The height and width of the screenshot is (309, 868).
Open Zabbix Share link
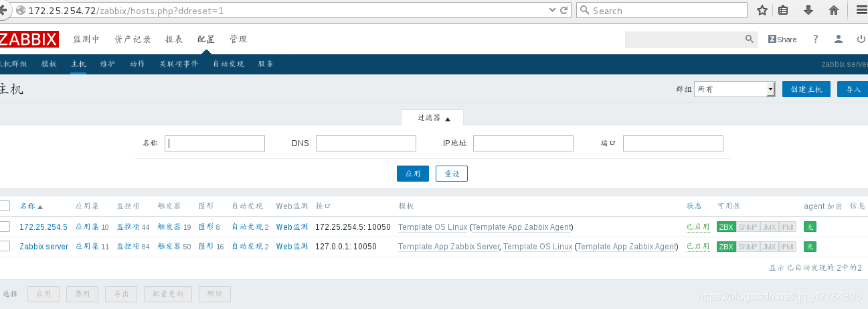pyautogui.click(x=782, y=40)
